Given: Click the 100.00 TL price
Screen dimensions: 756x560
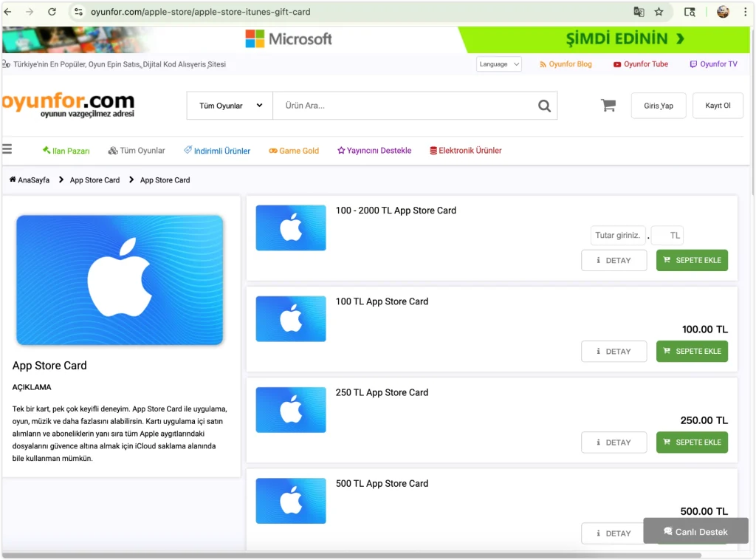Looking at the screenshot, I should [705, 329].
